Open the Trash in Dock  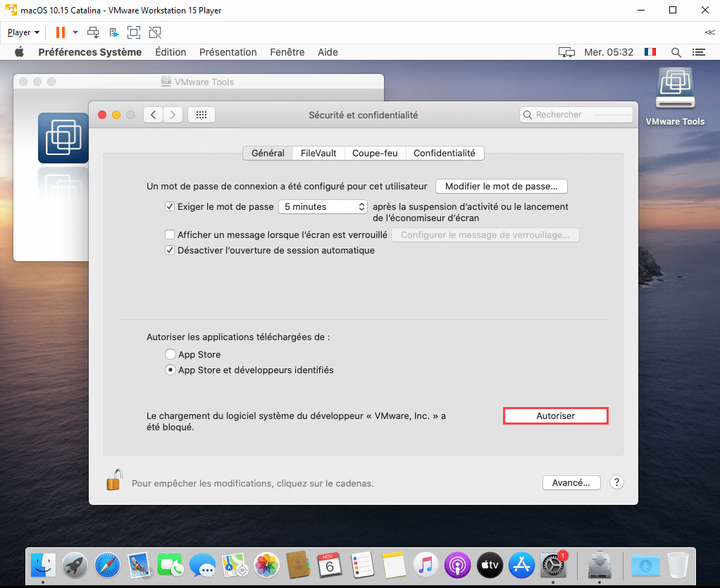[678, 565]
